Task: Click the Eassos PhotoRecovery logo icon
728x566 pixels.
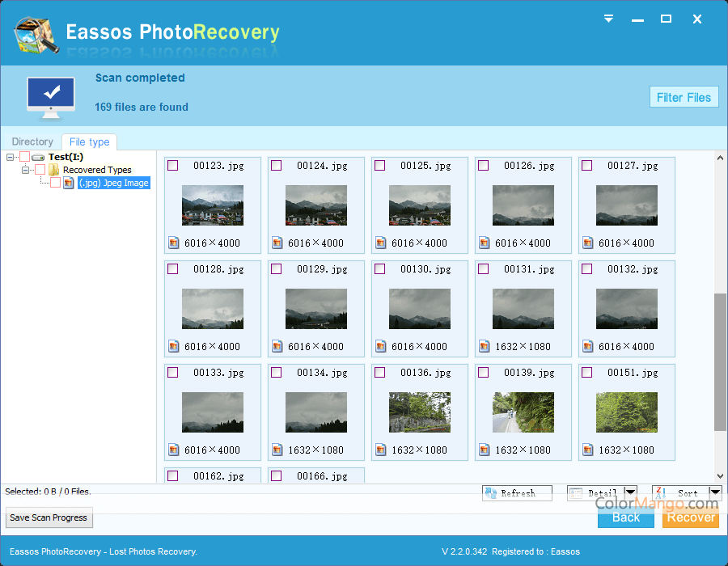Action: point(36,33)
